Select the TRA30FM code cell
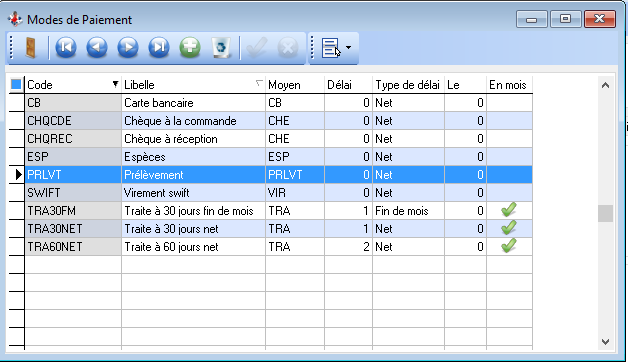 [x=73, y=211]
